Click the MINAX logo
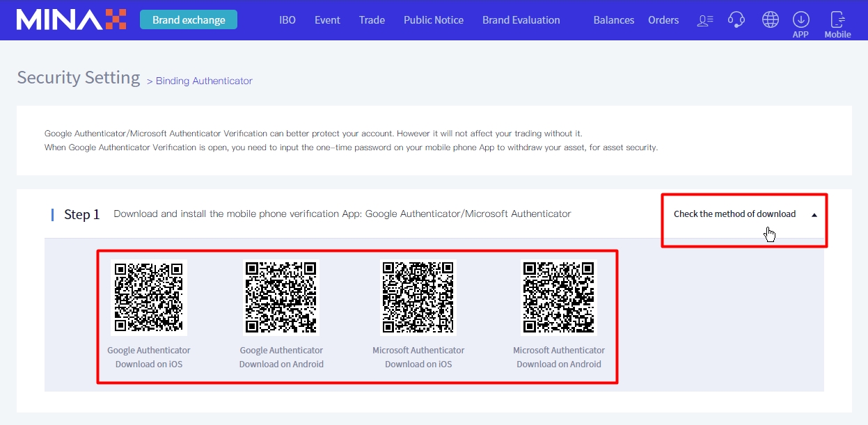This screenshot has width=868, height=425. pyautogui.click(x=72, y=19)
